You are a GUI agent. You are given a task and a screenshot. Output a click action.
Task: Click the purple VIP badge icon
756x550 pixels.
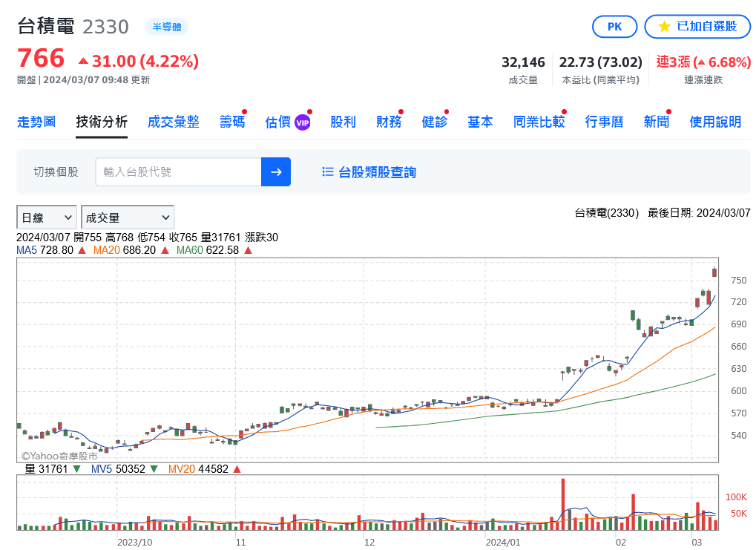coord(302,122)
